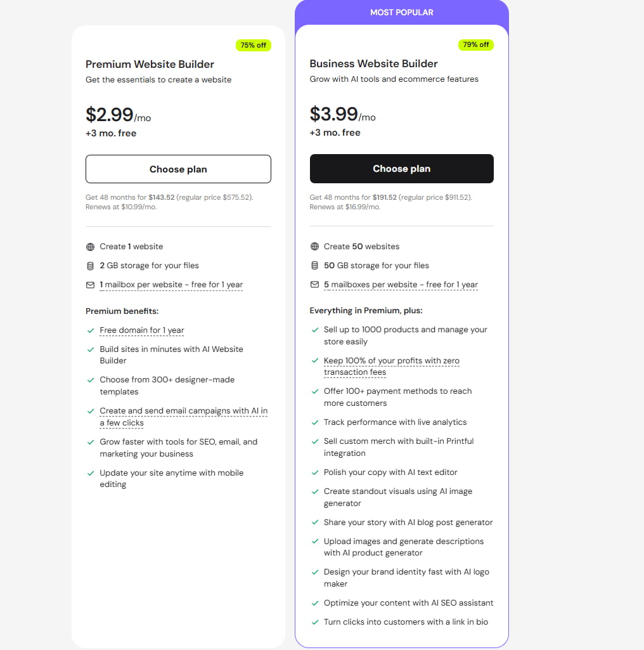Choose the Premium Website Builder plan
The image size is (644, 650).
(x=178, y=169)
